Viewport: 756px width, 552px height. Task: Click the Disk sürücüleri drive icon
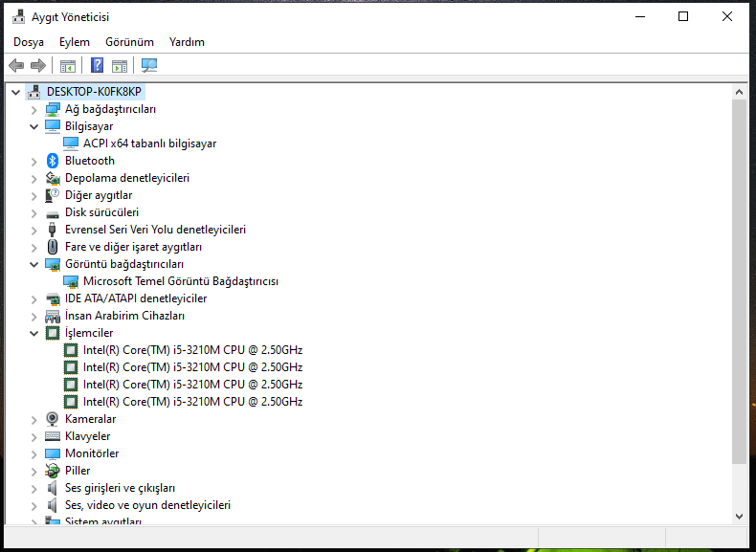(x=52, y=213)
